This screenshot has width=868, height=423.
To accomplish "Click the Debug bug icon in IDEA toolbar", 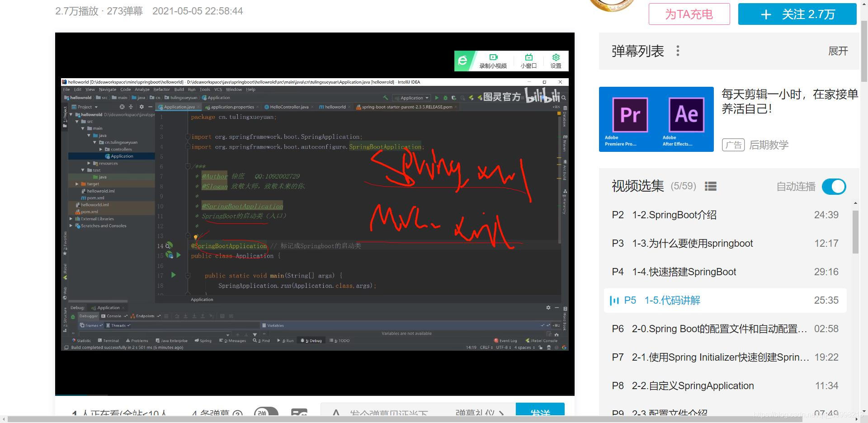I will tap(445, 98).
